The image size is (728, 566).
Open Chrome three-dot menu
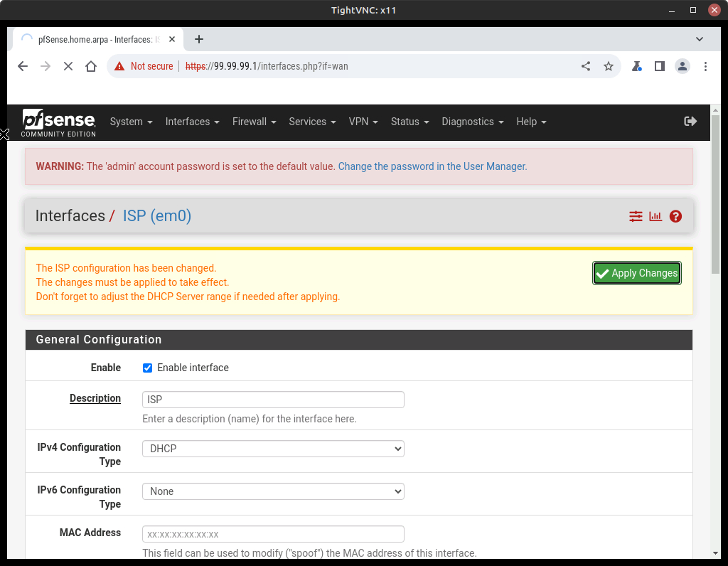point(705,66)
